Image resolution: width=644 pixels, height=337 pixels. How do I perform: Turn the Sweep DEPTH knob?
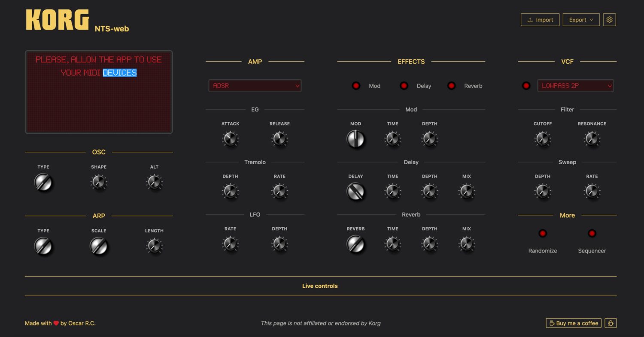pos(543,191)
